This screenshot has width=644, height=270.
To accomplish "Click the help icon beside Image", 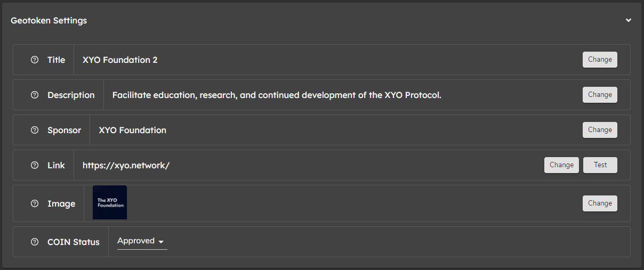I will coord(35,203).
